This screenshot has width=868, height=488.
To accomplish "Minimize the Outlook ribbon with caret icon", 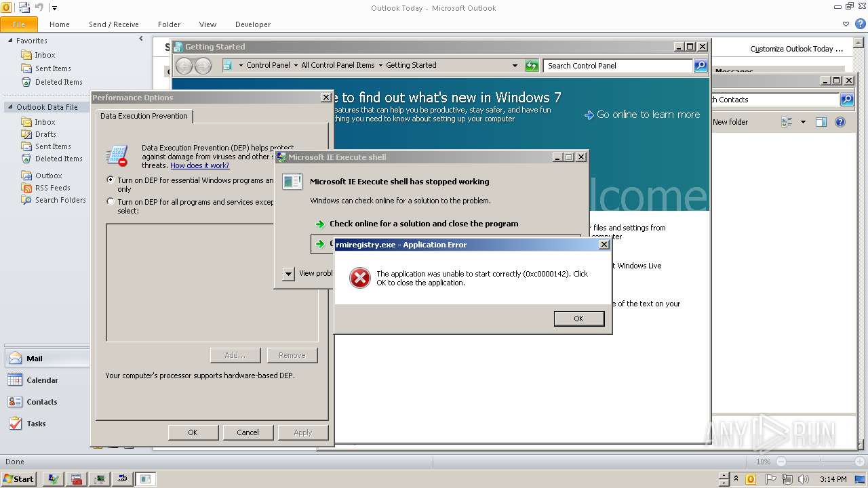I will (x=846, y=24).
